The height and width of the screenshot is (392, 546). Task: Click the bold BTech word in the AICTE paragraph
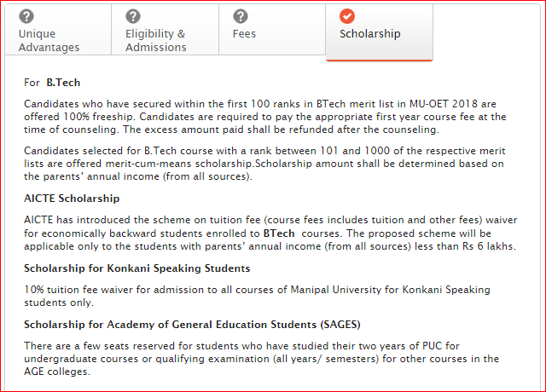[279, 233]
